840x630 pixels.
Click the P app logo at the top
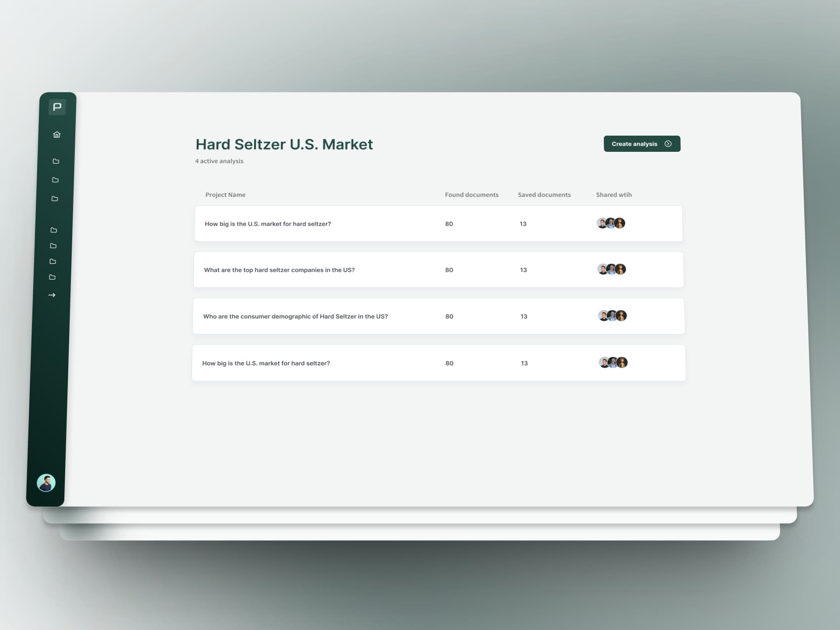[x=57, y=107]
